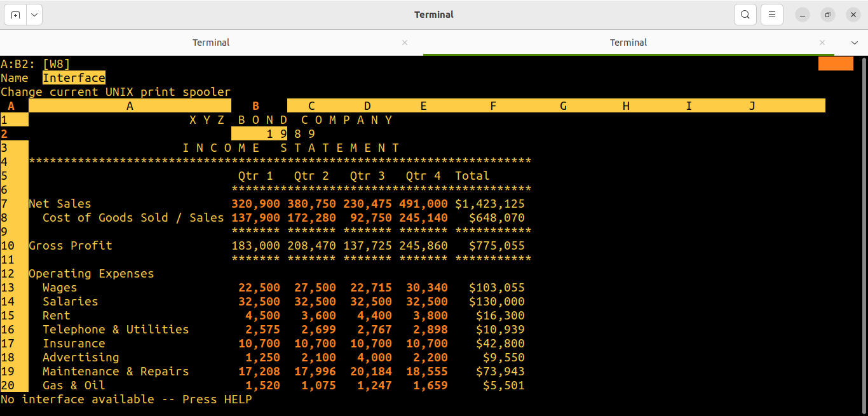Viewport: 868px width, 416px height.
Task: Click the orange mode indicator box
Action: point(836,64)
